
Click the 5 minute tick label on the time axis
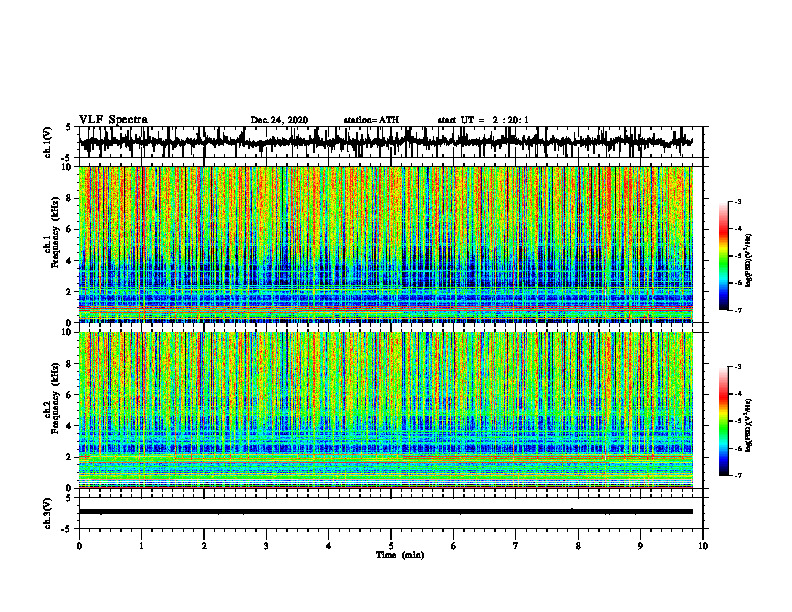click(391, 546)
